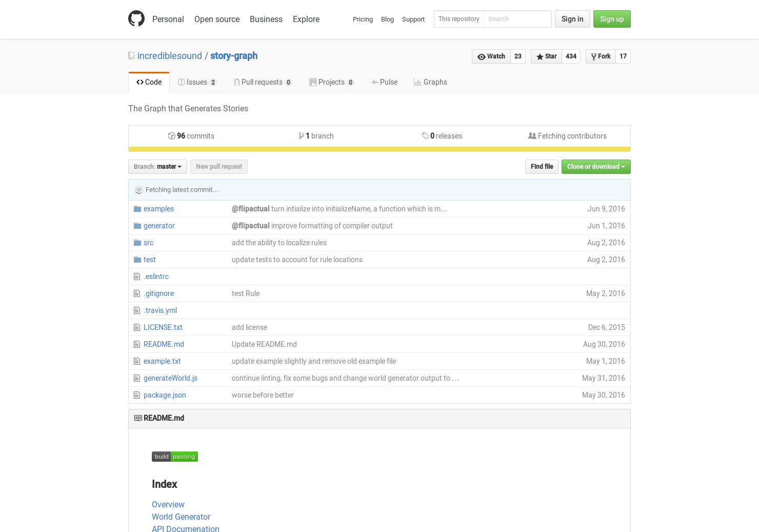Expand the Clone or download dropdown
The image size is (759, 532).
pyautogui.click(x=596, y=167)
